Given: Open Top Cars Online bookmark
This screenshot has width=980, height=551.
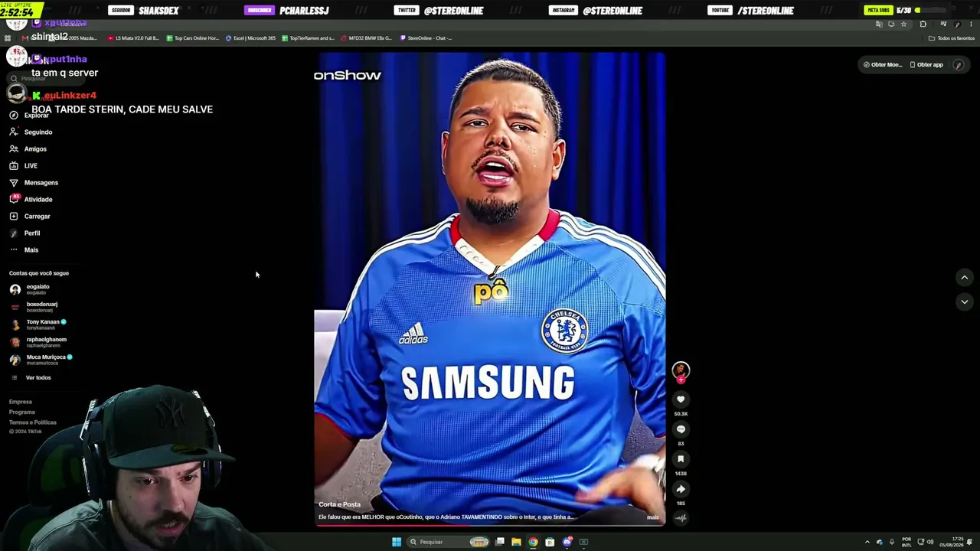Looking at the screenshot, I should tap(193, 38).
